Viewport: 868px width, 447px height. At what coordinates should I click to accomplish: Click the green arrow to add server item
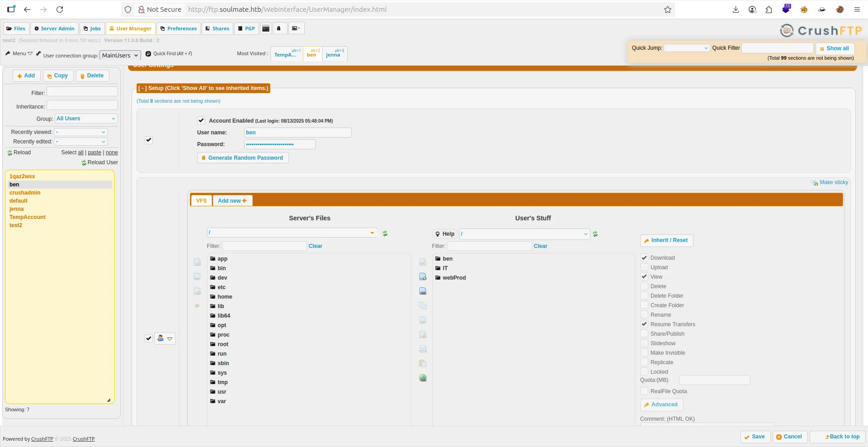[x=197, y=306]
